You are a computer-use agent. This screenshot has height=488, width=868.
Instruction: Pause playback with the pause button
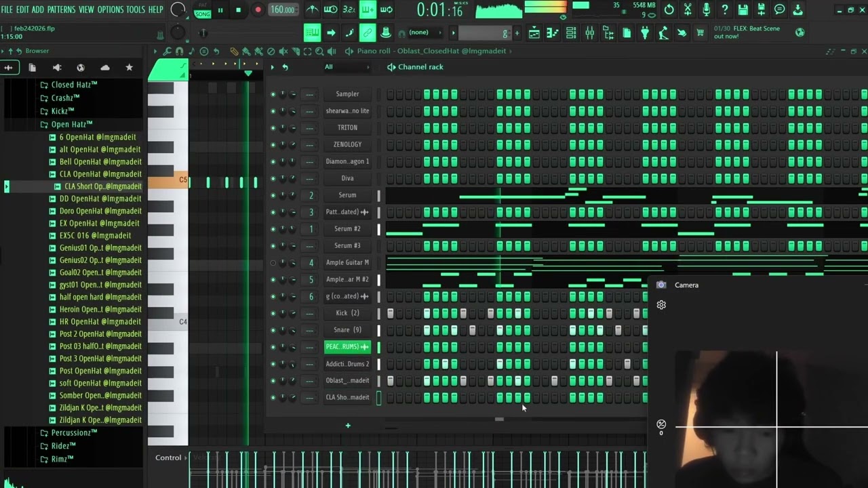click(220, 9)
